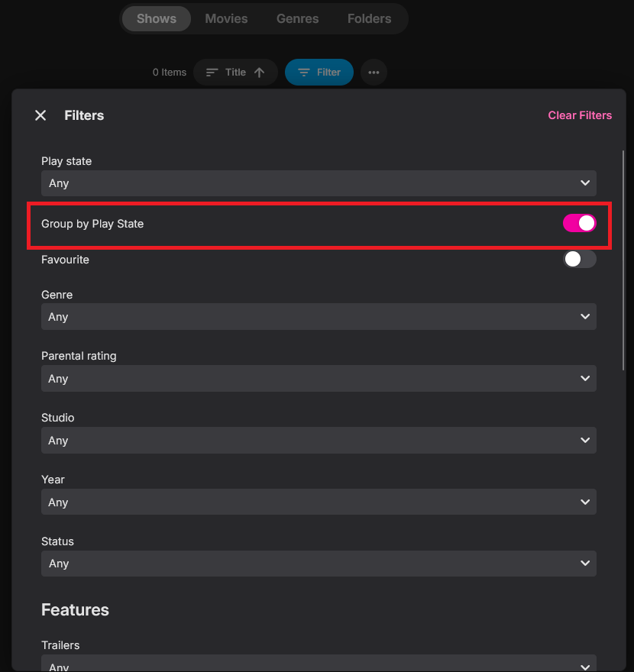
Task: Open the Genres tab
Action: click(x=297, y=18)
